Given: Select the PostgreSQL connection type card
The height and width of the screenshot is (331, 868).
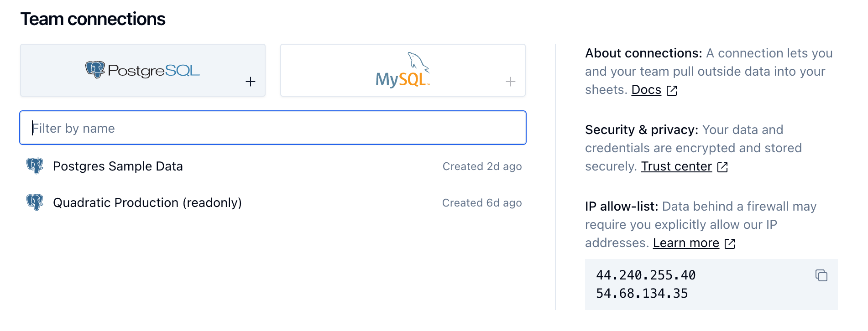Looking at the screenshot, I should click(143, 70).
